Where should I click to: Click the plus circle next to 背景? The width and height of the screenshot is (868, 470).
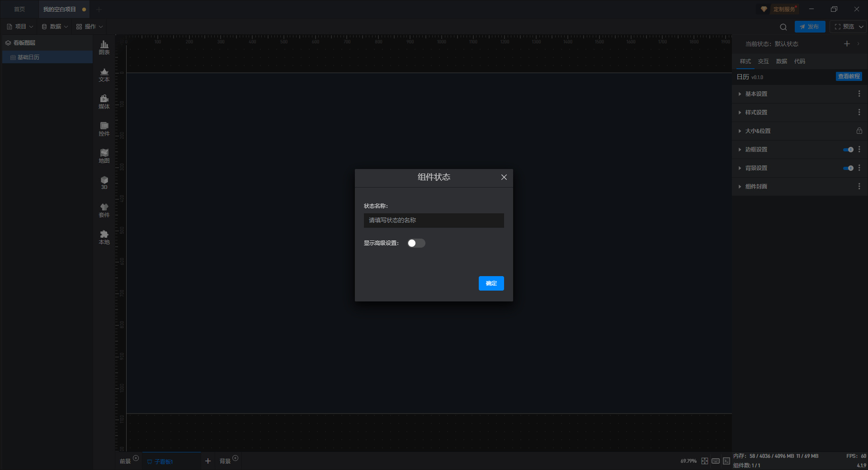pyautogui.click(x=235, y=458)
